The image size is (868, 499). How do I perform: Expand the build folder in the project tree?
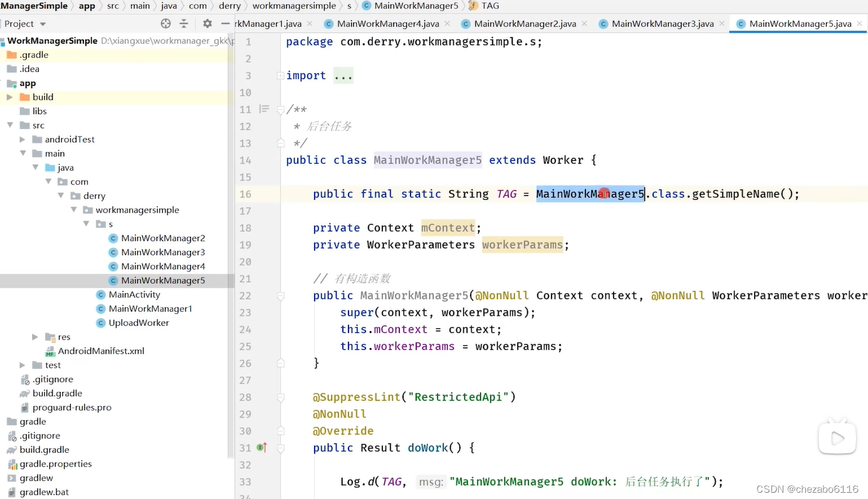[x=9, y=97]
